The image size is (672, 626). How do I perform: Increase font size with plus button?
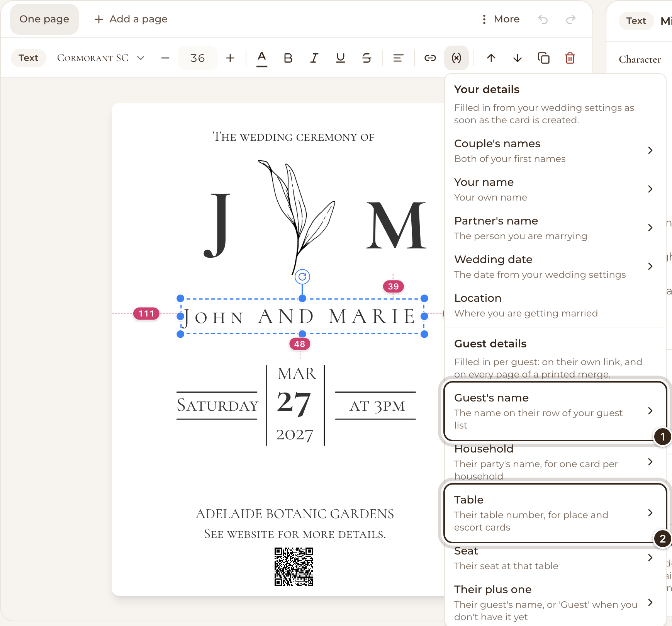(x=230, y=58)
